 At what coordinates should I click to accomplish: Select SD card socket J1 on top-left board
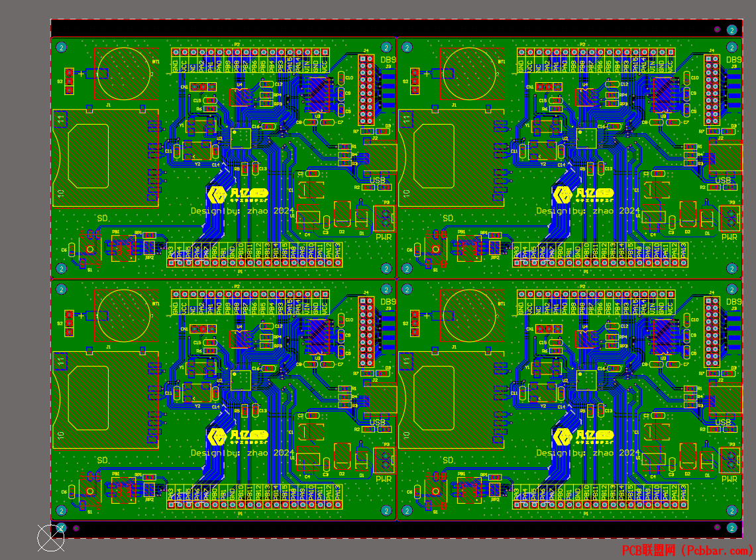pos(106,158)
